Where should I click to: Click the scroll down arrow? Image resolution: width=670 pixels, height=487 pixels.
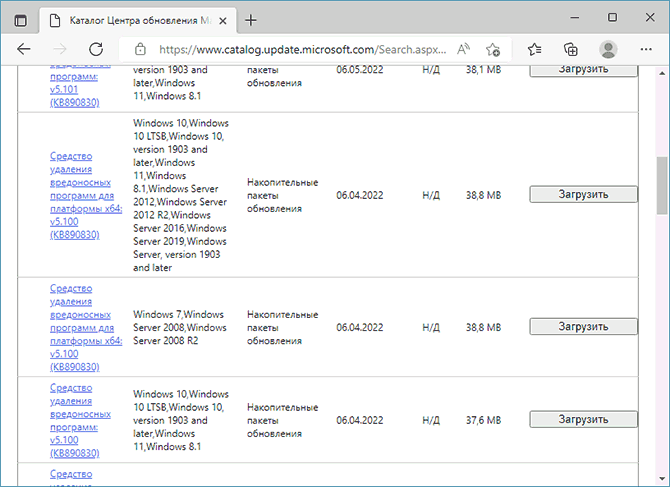663,479
